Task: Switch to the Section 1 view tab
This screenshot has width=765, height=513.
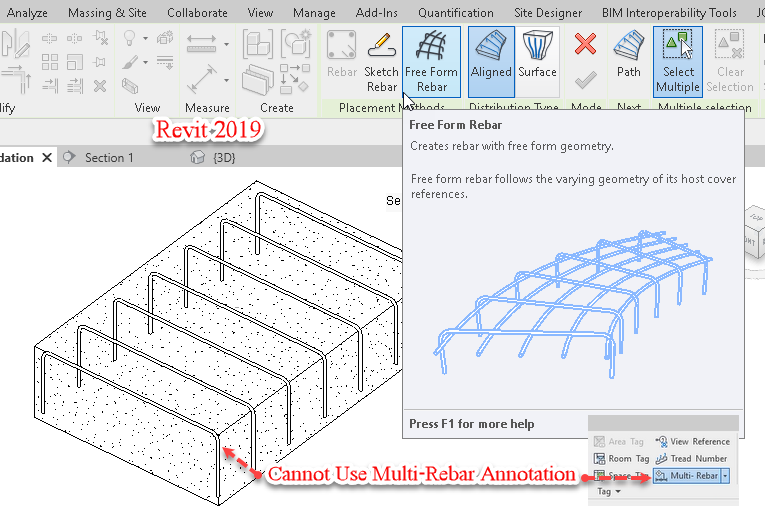Action: coord(108,158)
